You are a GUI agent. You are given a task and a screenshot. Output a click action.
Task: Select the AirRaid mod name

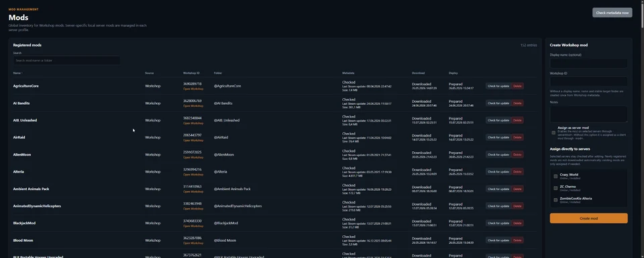click(x=19, y=138)
